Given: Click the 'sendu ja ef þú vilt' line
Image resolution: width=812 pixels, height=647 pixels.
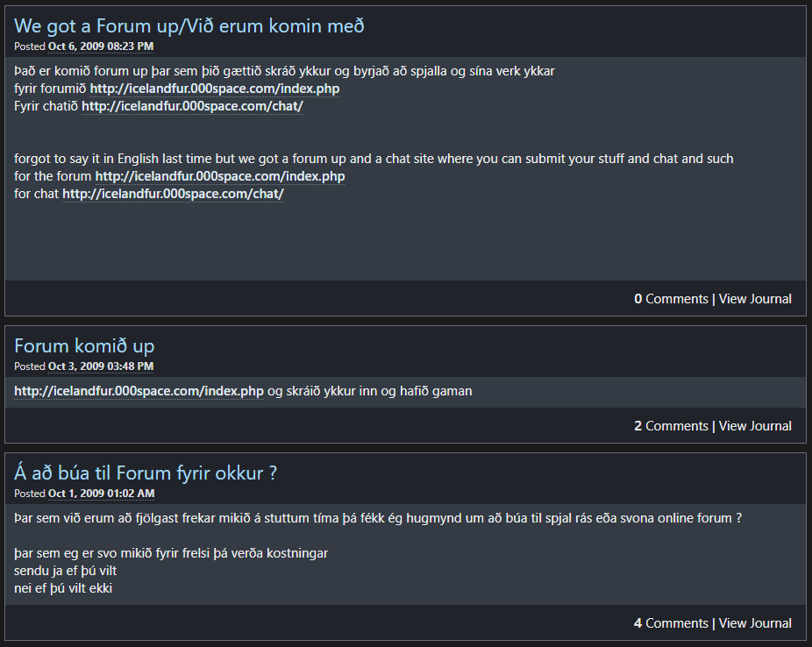Looking at the screenshot, I should point(66,571).
